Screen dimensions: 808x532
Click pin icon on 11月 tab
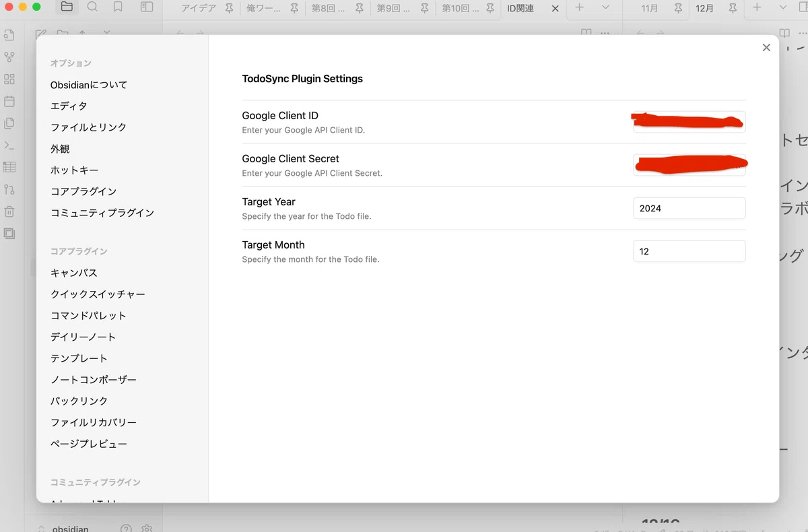[679, 8]
